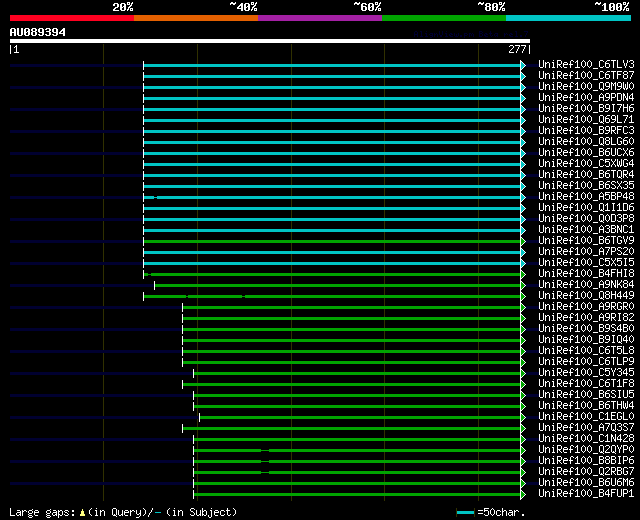The image size is (640, 520).
Task: Click the green ~80% identity color band
Action: click(444, 18)
